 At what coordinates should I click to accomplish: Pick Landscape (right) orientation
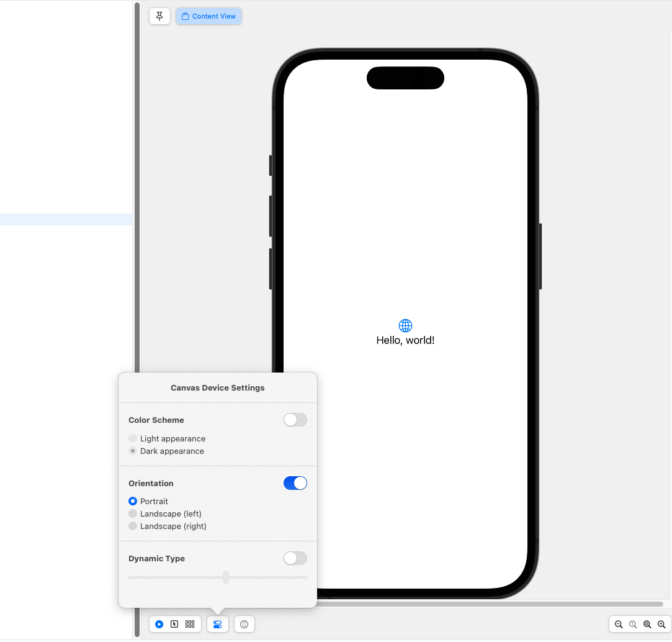tap(133, 526)
